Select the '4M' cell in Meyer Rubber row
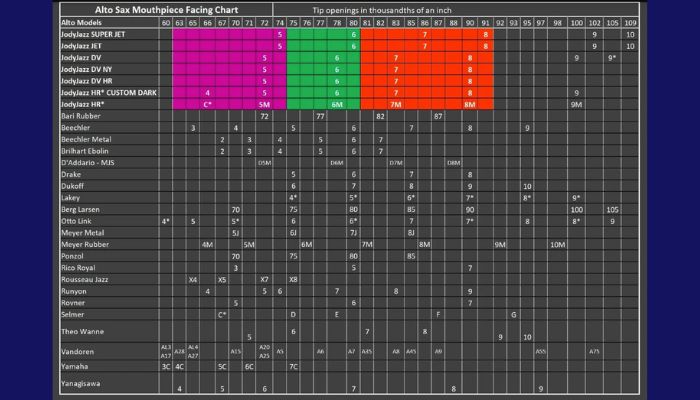Screen dimensions: 700x400 208,245
